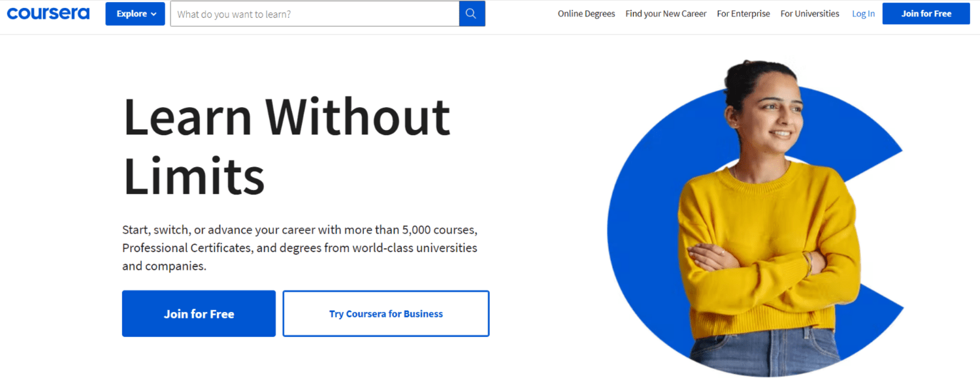Go to the For Universities page

(x=809, y=13)
